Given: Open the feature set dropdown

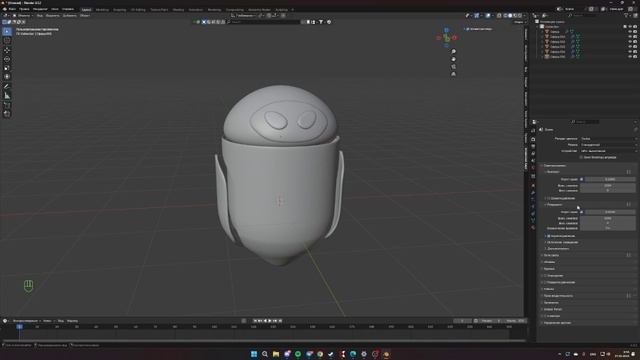Looking at the screenshot, I should [x=608, y=145].
